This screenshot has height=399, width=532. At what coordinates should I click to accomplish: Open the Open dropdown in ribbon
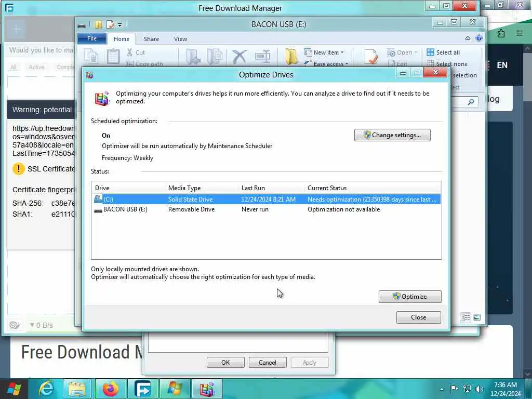pos(402,52)
